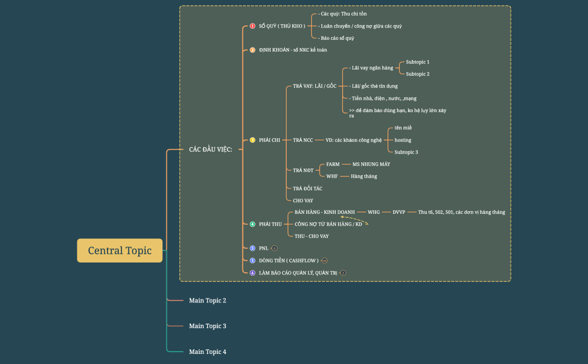This screenshot has width=588, height=364.
Task: Click the orange priority 2 marker
Action: point(253,50)
